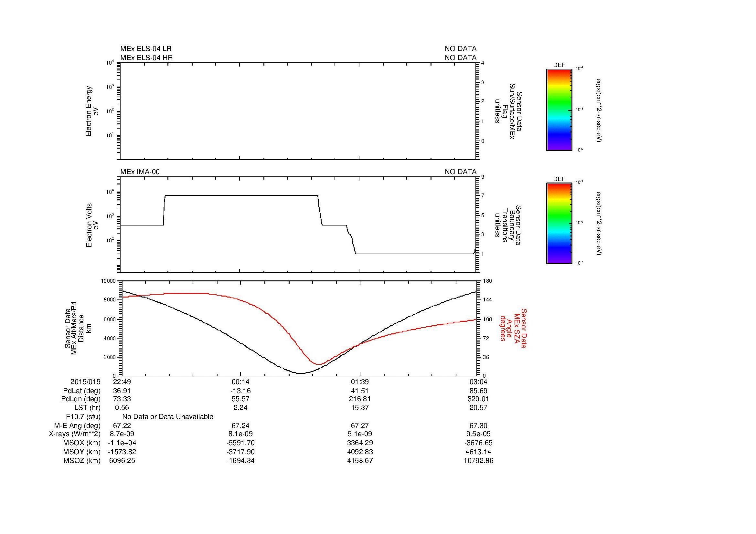Click 'No Data or Data Unavailable' text
Screen dimensions: 756x534
[x=168, y=417]
